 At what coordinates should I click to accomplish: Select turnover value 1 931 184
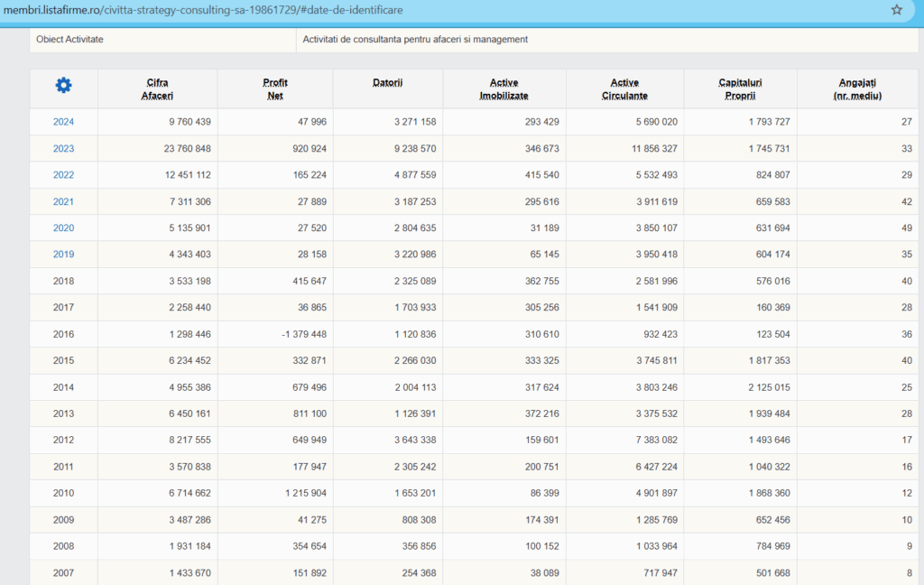(x=189, y=546)
